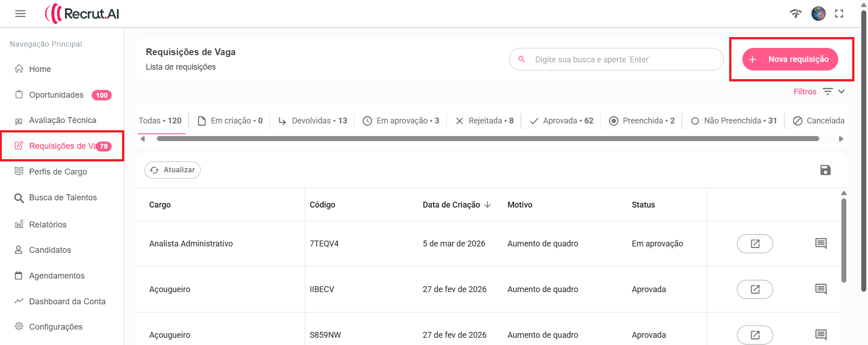Click the Nova requisição button
The height and width of the screenshot is (345, 868).
click(x=790, y=59)
